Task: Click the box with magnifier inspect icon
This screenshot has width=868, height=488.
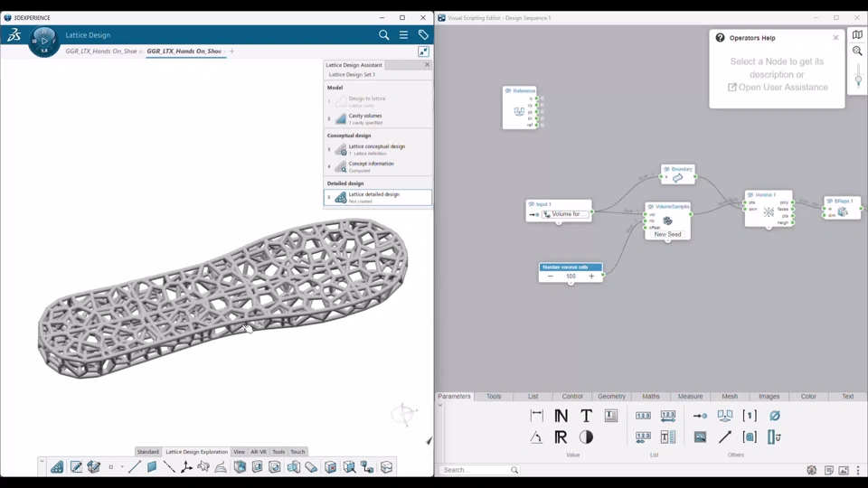Action: coord(349,467)
